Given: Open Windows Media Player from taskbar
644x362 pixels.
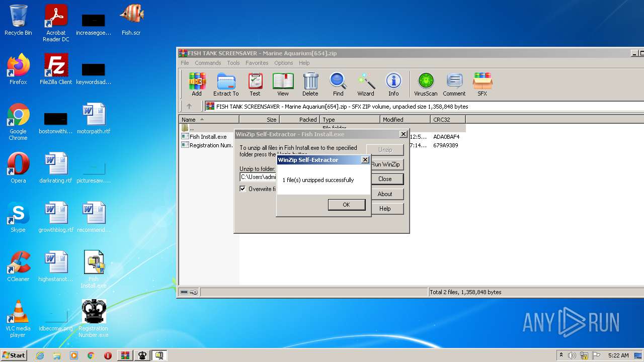Looking at the screenshot, I should tap(74, 355).
